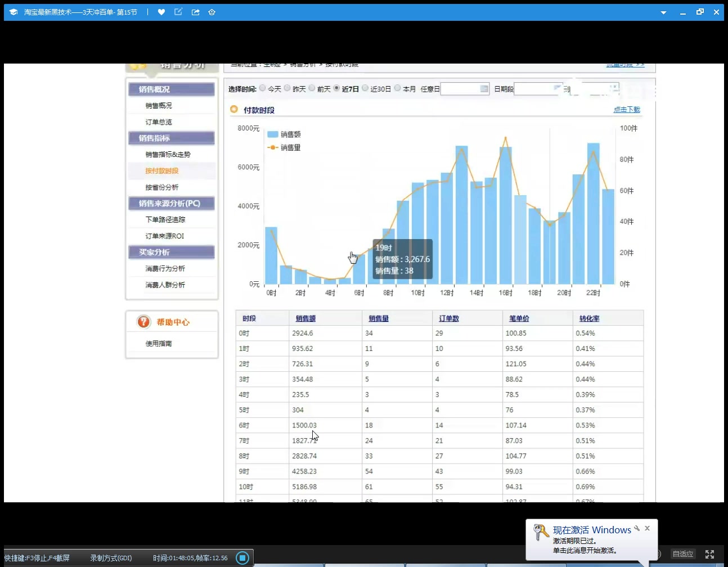Open the 下单路径追踪 sidebar item

click(165, 220)
